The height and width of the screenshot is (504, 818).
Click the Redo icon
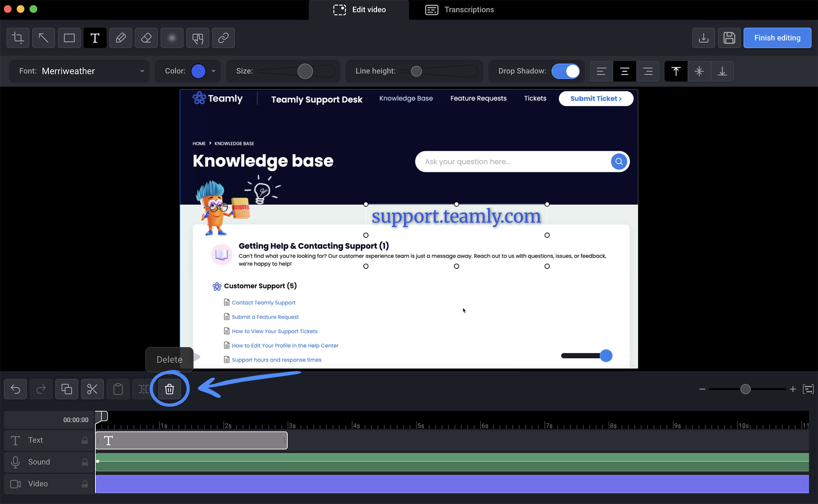pos(41,389)
